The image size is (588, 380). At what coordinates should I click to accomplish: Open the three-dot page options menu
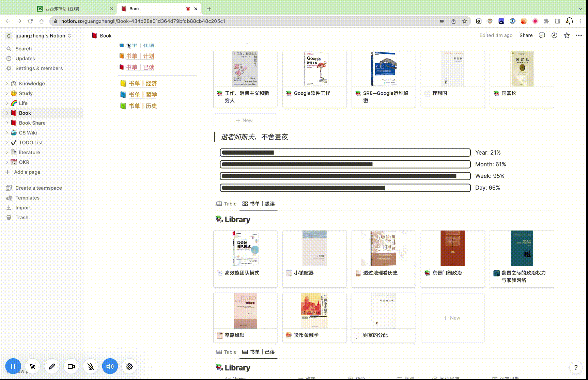tap(579, 35)
